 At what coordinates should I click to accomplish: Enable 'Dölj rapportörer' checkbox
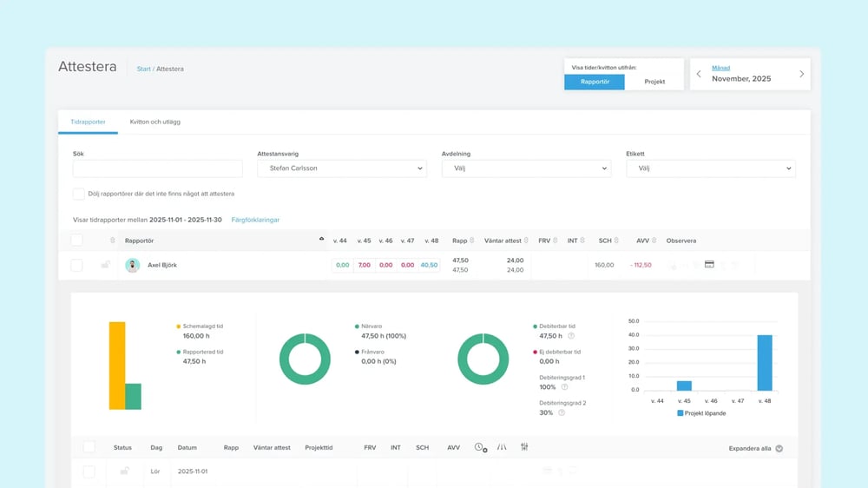tap(79, 194)
